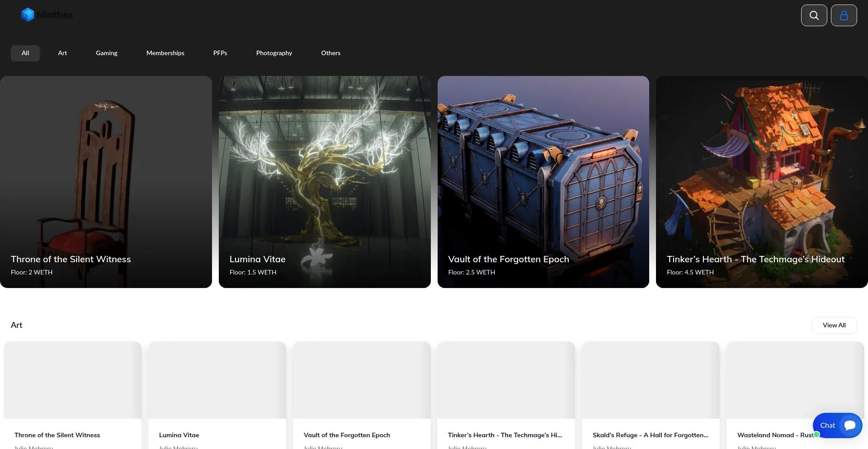Click Lumina Vitae card title in Art
This screenshot has height=449, width=868.
[179, 435]
